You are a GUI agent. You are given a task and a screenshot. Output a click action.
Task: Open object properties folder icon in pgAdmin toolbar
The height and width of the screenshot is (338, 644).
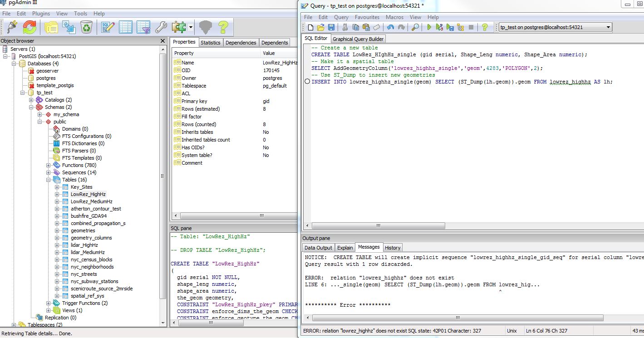pyautogui.click(x=51, y=27)
